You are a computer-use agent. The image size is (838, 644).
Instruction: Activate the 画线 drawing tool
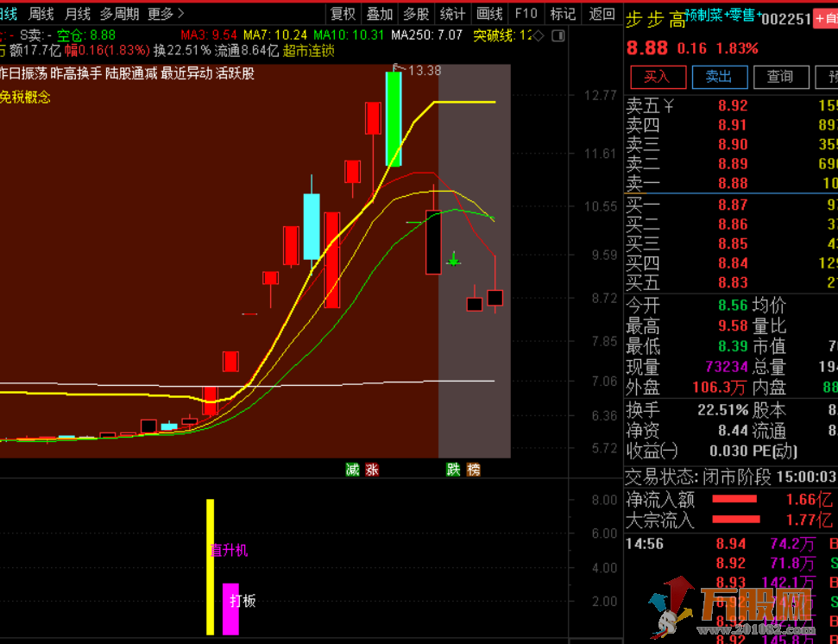[x=489, y=14]
